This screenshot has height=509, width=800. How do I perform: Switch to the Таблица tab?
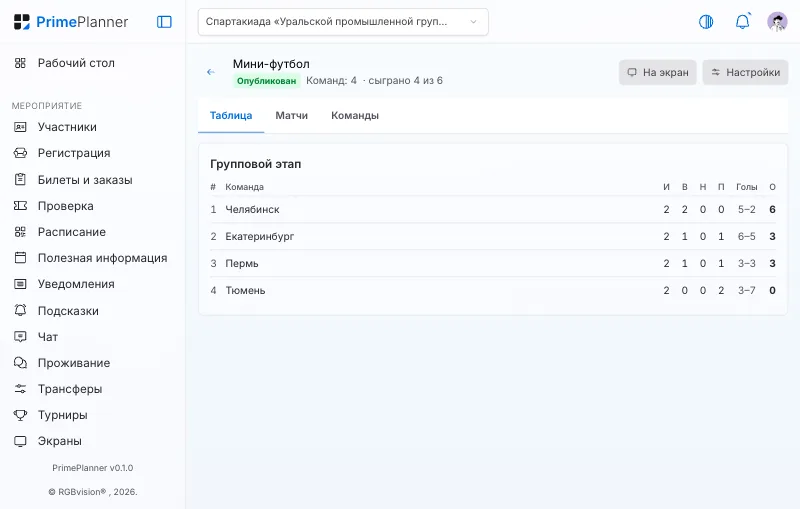231,116
